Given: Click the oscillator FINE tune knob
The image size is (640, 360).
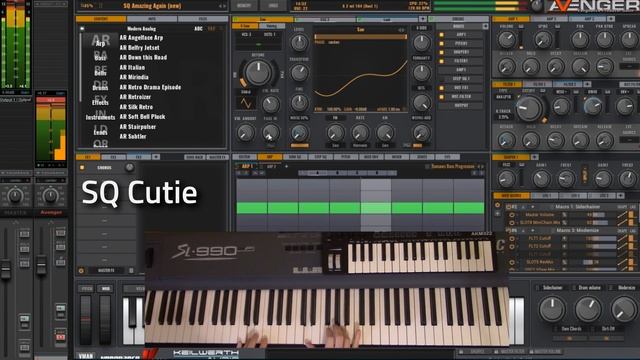Looking at the screenshot, I should (x=299, y=102).
